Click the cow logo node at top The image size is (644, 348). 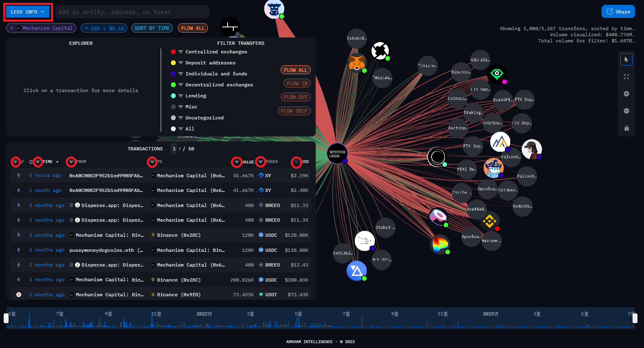(274, 9)
